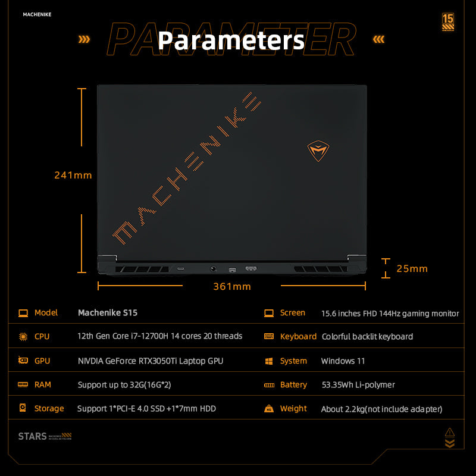Click the left-pointing chevrons right of Parameters
476x476 pixels.
coord(378,40)
